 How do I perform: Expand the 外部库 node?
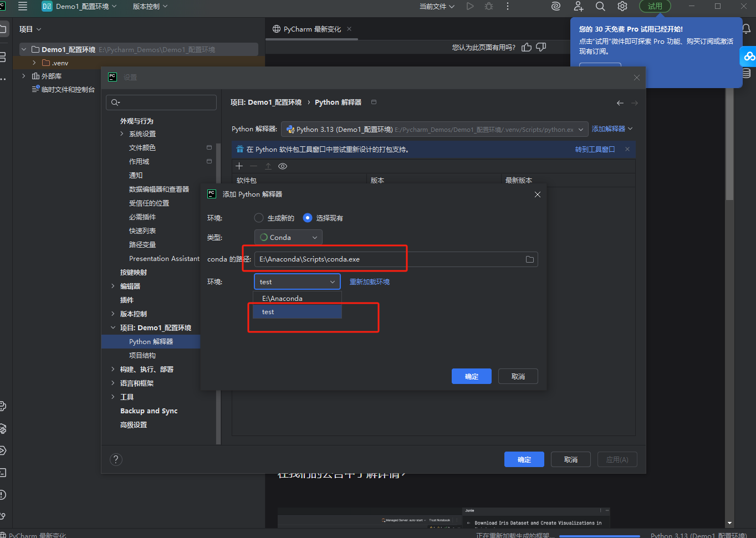pos(23,76)
